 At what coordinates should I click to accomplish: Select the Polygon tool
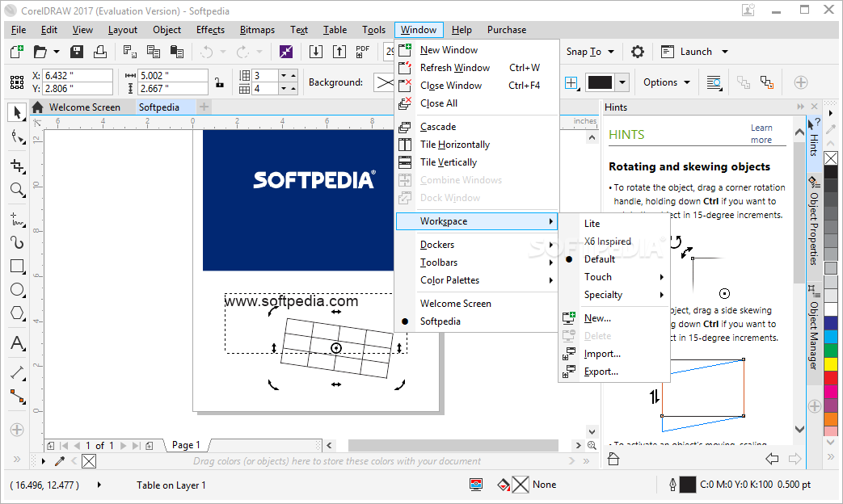tap(17, 313)
